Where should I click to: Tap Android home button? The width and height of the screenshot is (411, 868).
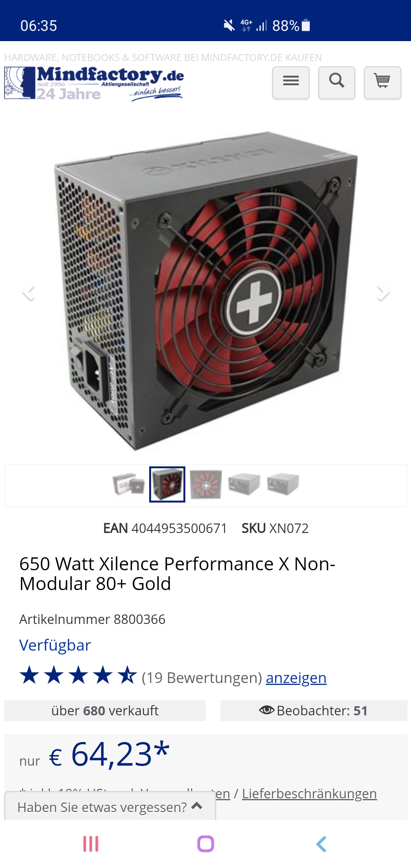point(205,844)
